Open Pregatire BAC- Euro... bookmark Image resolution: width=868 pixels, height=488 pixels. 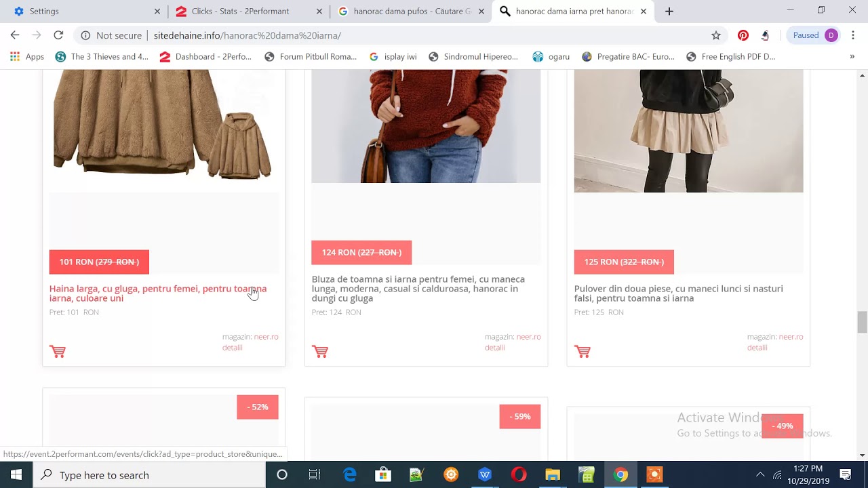coord(628,57)
